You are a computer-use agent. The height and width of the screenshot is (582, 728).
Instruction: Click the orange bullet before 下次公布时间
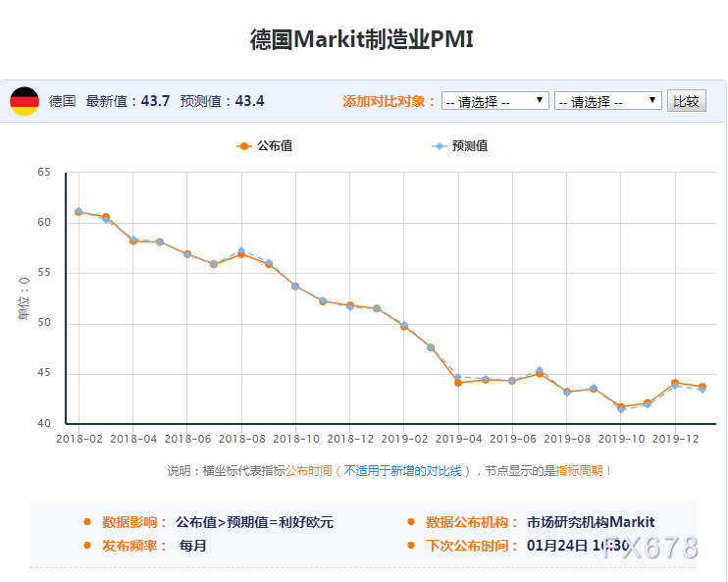pos(411,546)
